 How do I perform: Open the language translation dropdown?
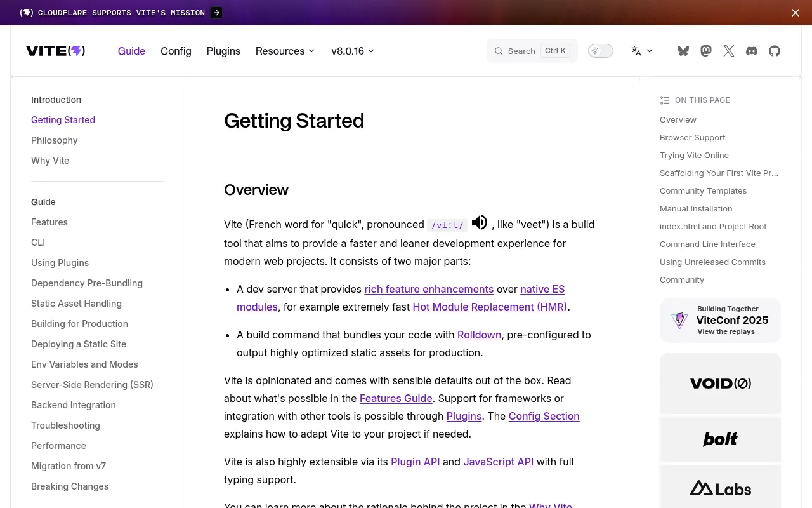click(x=642, y=51)
